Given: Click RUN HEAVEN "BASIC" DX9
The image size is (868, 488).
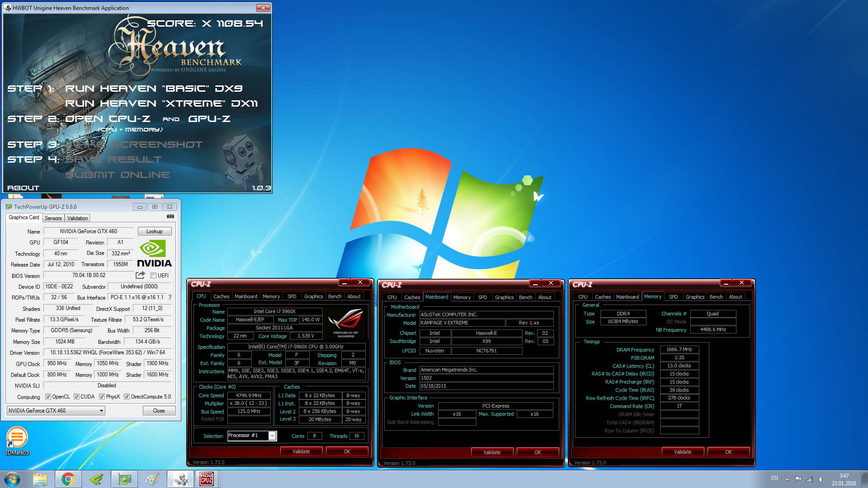Looking at the screenshot, I should click(x=154, y=89).
